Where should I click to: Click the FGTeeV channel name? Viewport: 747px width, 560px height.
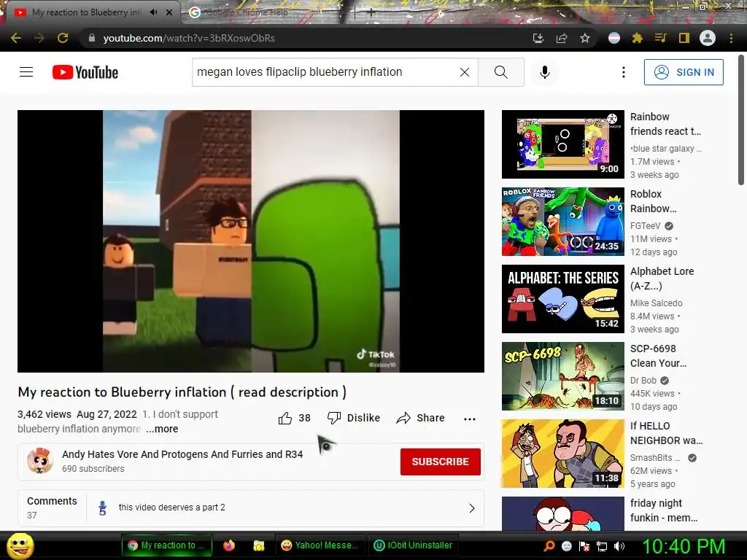click(x=645, y=226)
